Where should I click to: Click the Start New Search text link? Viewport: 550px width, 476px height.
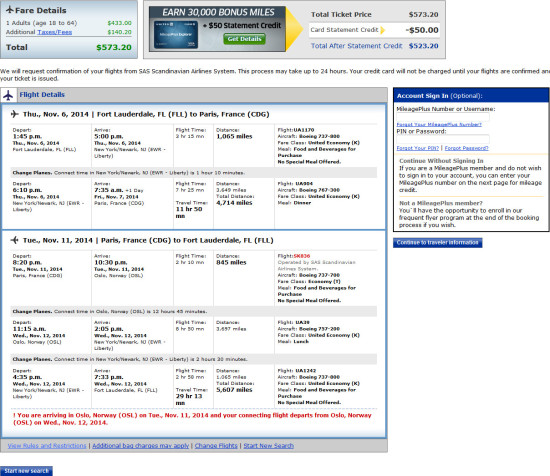coord(269,445)
